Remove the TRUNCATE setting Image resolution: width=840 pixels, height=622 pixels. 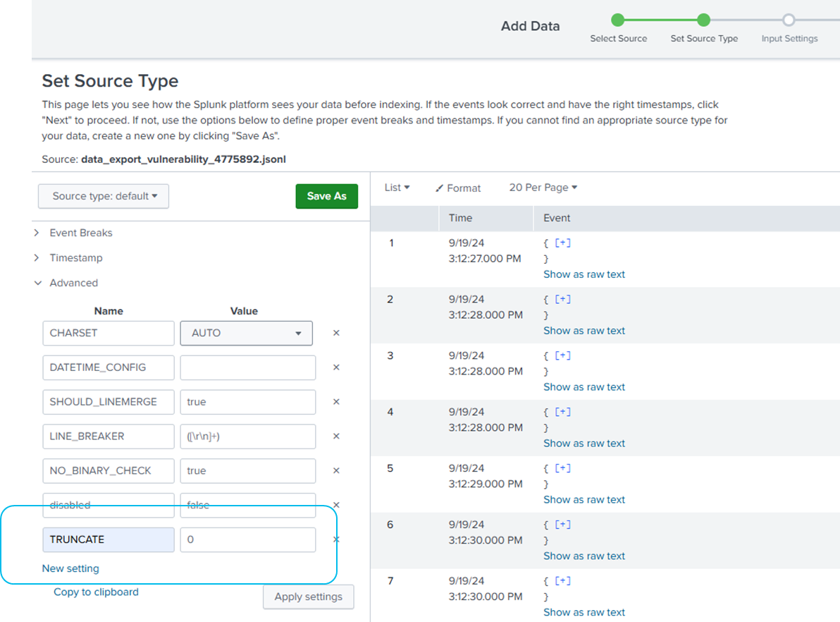[x=336, y=539]
